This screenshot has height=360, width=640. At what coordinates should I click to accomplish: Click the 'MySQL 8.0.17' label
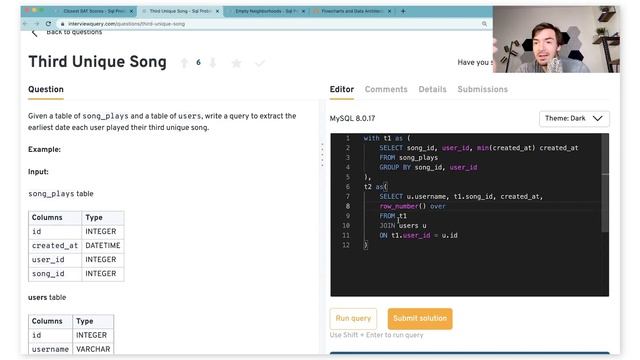[352, 118]
